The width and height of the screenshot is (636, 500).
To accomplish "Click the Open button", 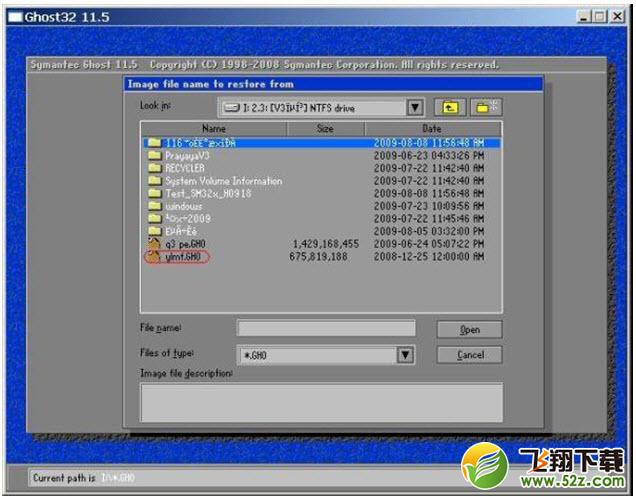I will [469, 330].
